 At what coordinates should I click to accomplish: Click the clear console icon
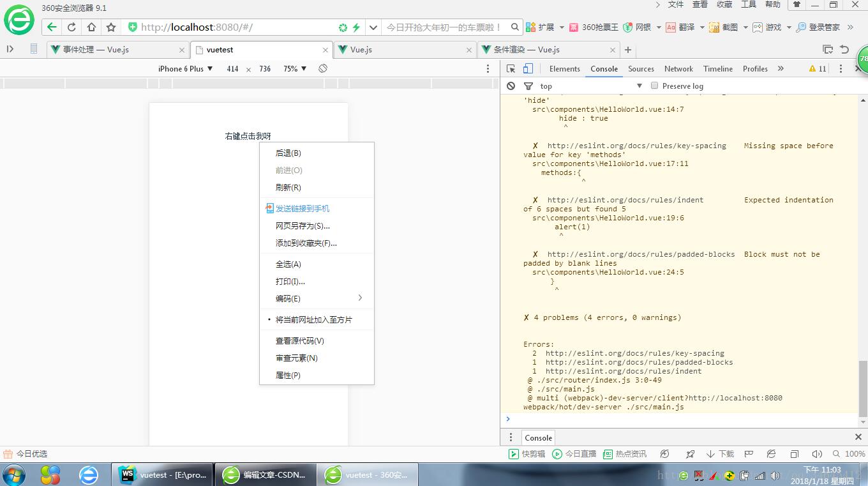511,86
